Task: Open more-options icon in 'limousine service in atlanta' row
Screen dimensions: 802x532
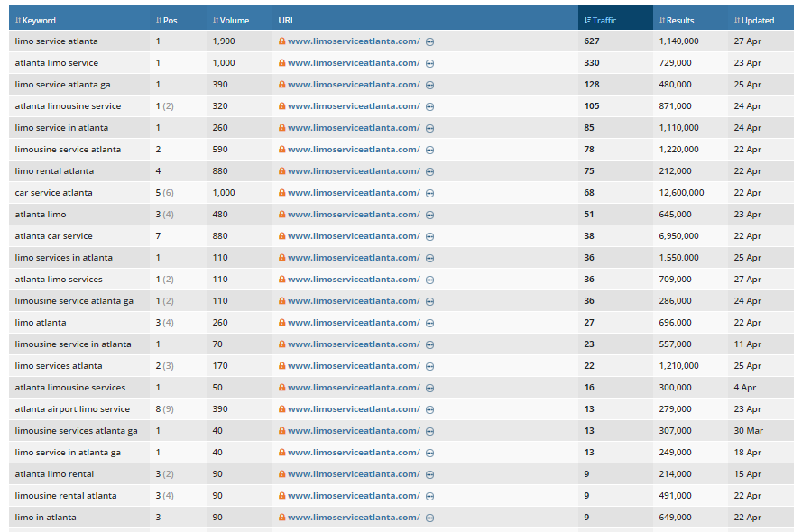Action: pos(430,344)
